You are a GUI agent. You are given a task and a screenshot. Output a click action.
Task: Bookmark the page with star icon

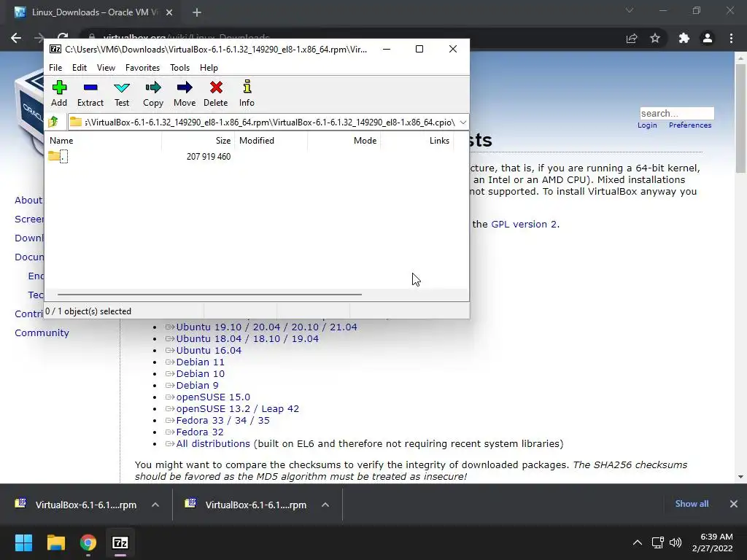click(x=655, y=38)
